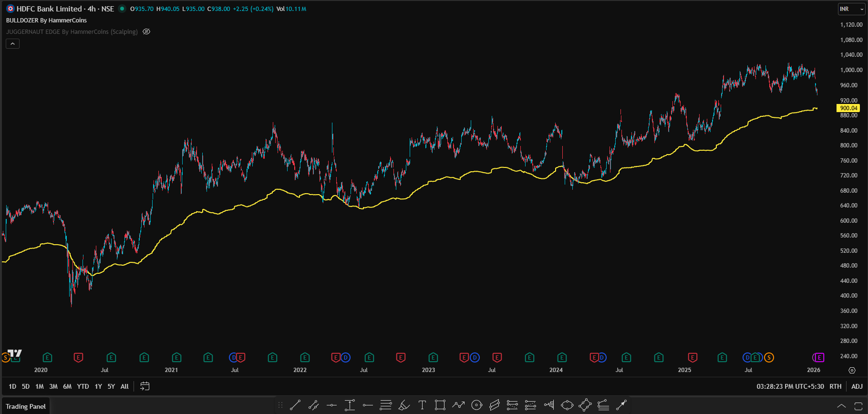Expand the bottom Trading Panel chevron

click(x=841, y=406)
